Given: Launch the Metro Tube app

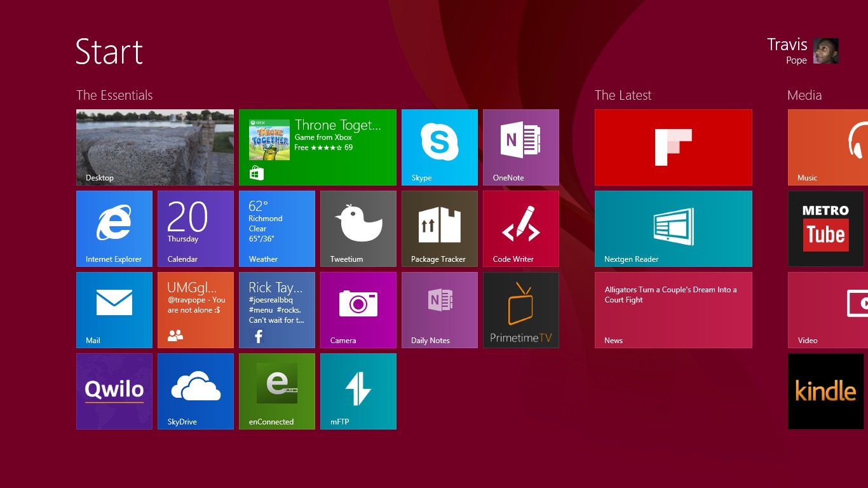Looking at the screenshot, I should (826, 229).
